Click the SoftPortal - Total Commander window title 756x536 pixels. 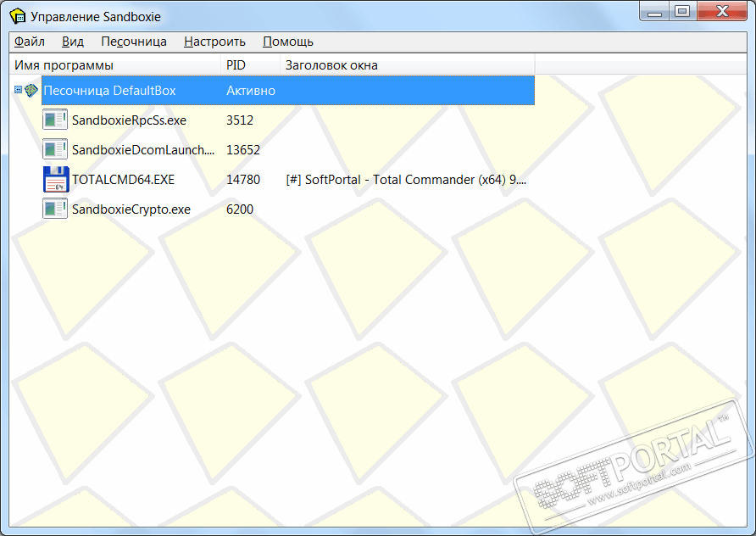pos(406,180)
